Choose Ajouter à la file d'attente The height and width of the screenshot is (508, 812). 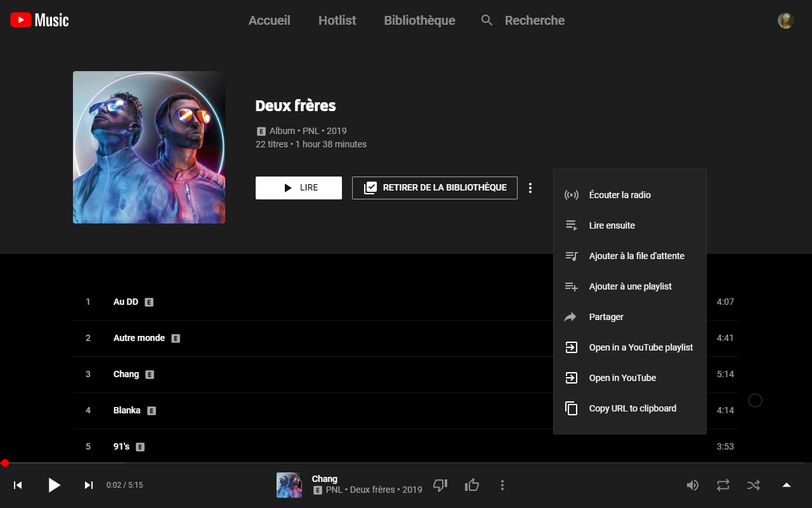pyautogui.click(x=629, y=256)
